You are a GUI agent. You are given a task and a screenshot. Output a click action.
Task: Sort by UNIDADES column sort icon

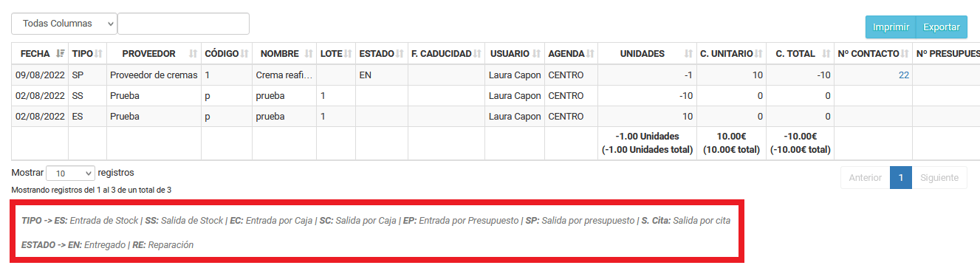[688, 54]
